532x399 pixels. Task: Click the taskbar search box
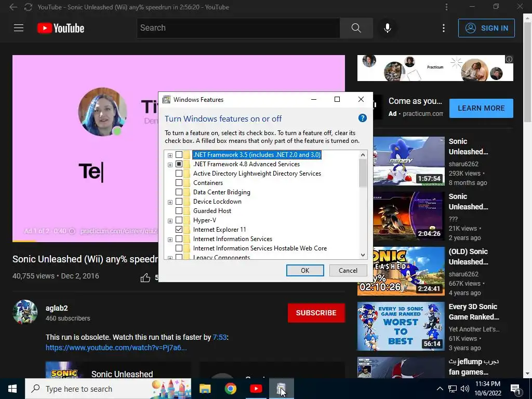[108, 389]
